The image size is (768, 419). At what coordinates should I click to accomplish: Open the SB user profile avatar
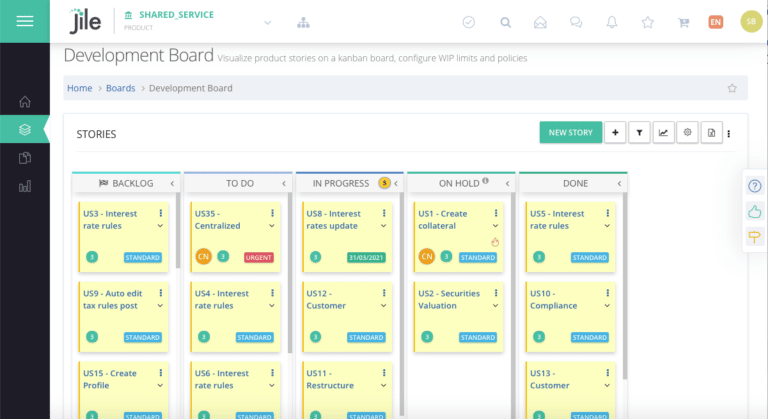point(751,22)
